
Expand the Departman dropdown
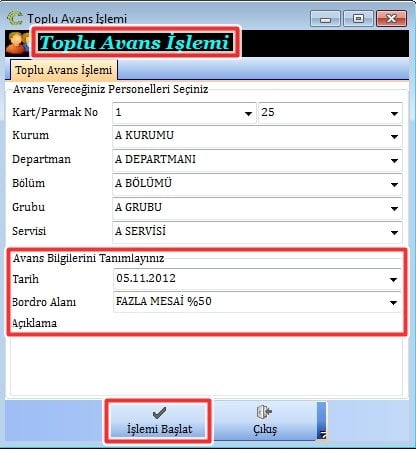pyautogui.click(x=394, y=160)
